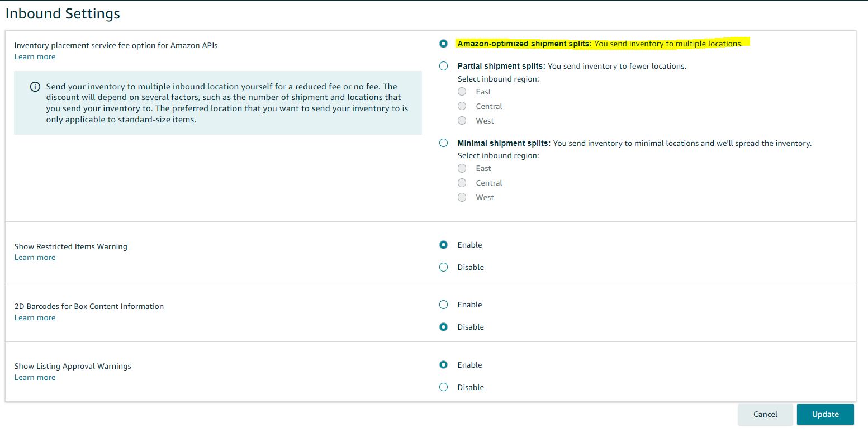The image size is (868, 432).
Task: Enable 2D Barcodes for Box Content Information
Action: click(443, 305)
